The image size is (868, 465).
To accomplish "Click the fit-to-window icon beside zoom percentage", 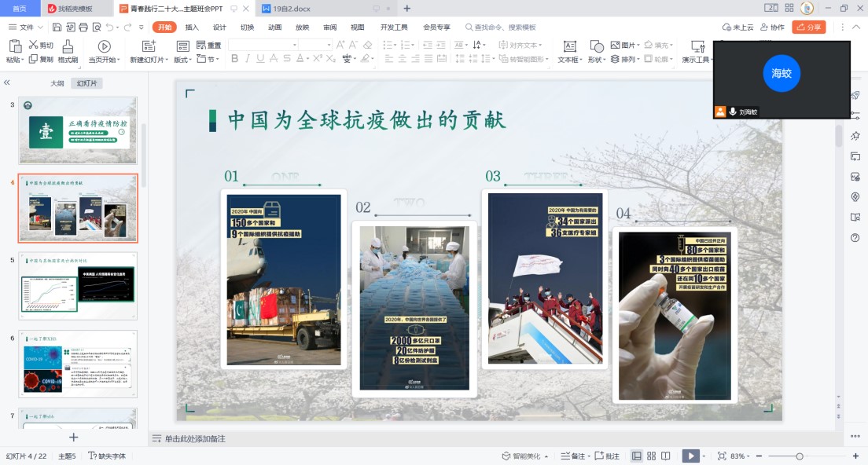I will tap(722, 456).
